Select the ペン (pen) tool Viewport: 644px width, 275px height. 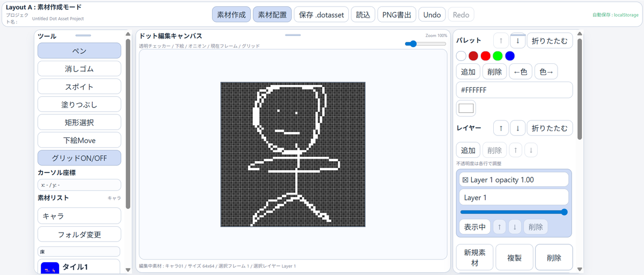[79, 50]
